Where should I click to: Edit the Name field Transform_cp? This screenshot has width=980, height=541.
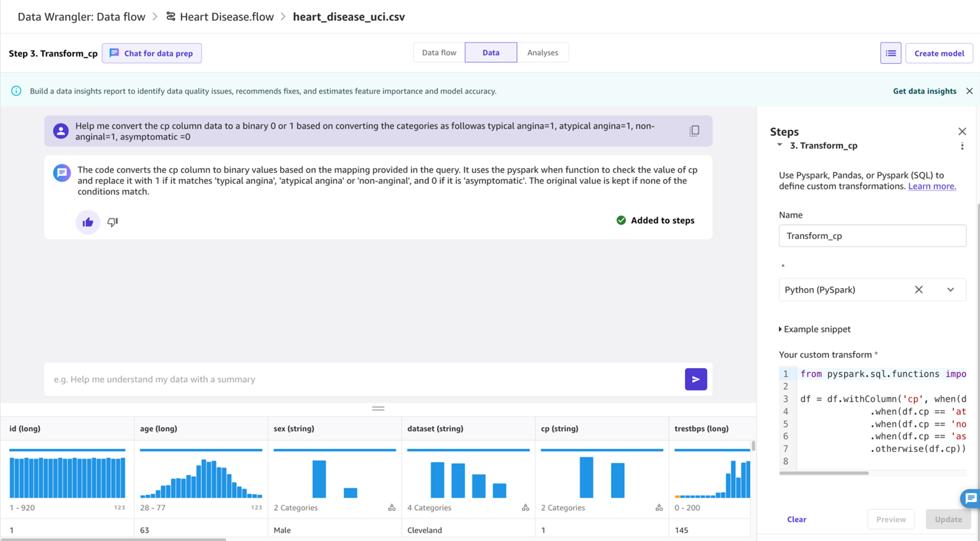point(872,236)
